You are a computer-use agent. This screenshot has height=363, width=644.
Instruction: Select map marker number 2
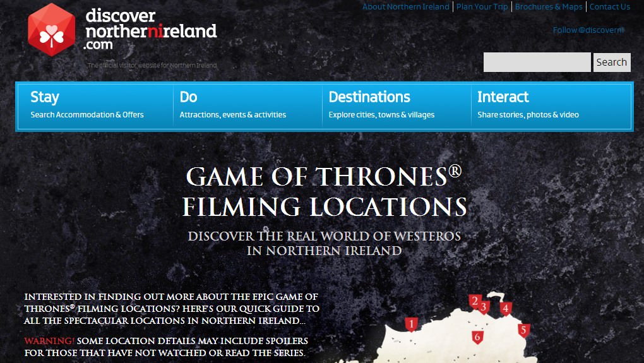475,301
